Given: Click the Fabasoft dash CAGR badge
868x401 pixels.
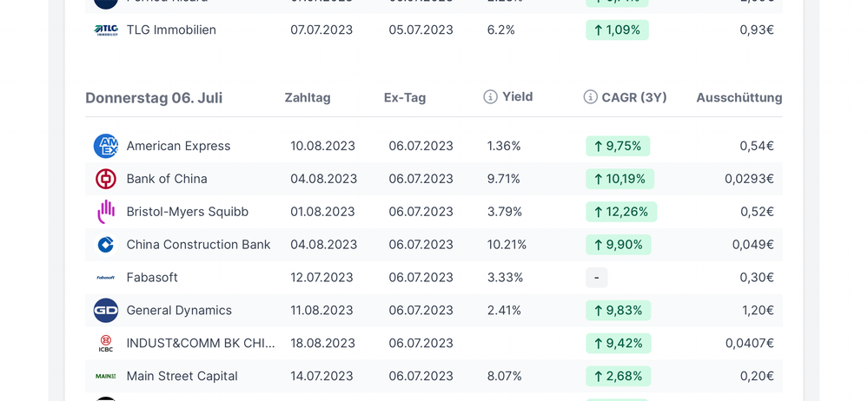Looking at the screenshot, I should coord(596,278).
